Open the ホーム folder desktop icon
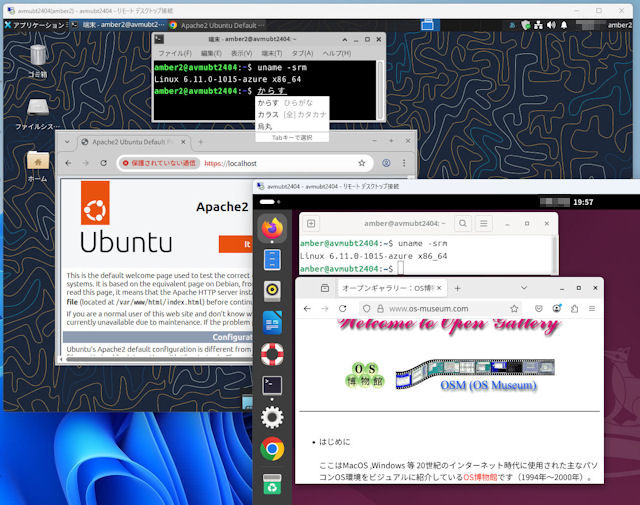Screen dimensions: 640x505 point(38,166)
